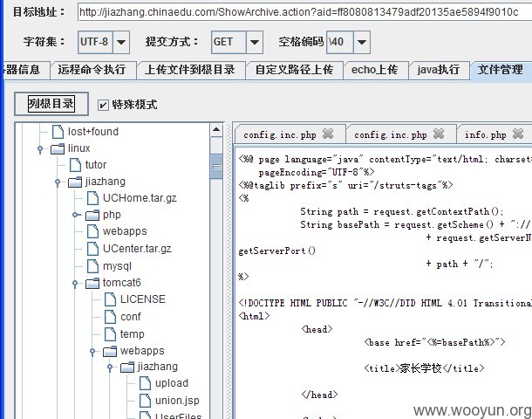Click the file tree scrollbar thumb
532x419 pixels.
point(216,167)
